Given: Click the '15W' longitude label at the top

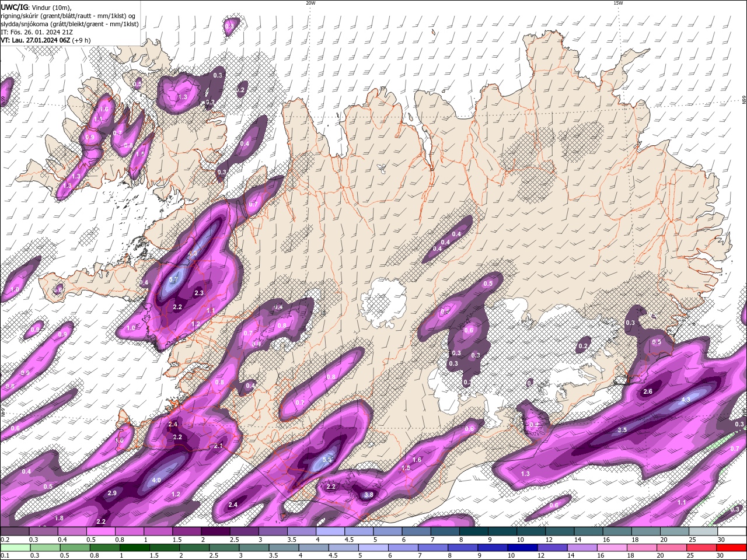Looking at the screenshot, I should click(618, 3).
